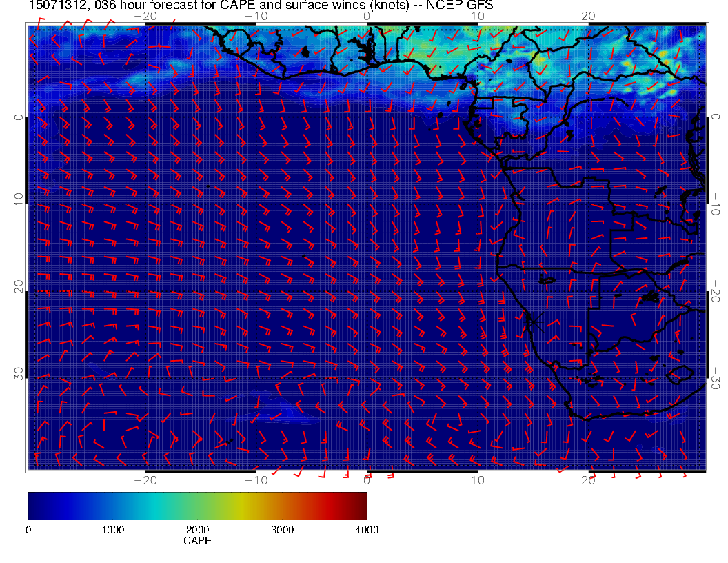The image size is (728, 563).
Task: Click the -20 longitude label on the bottom axis
Action: tap(145, 480)
